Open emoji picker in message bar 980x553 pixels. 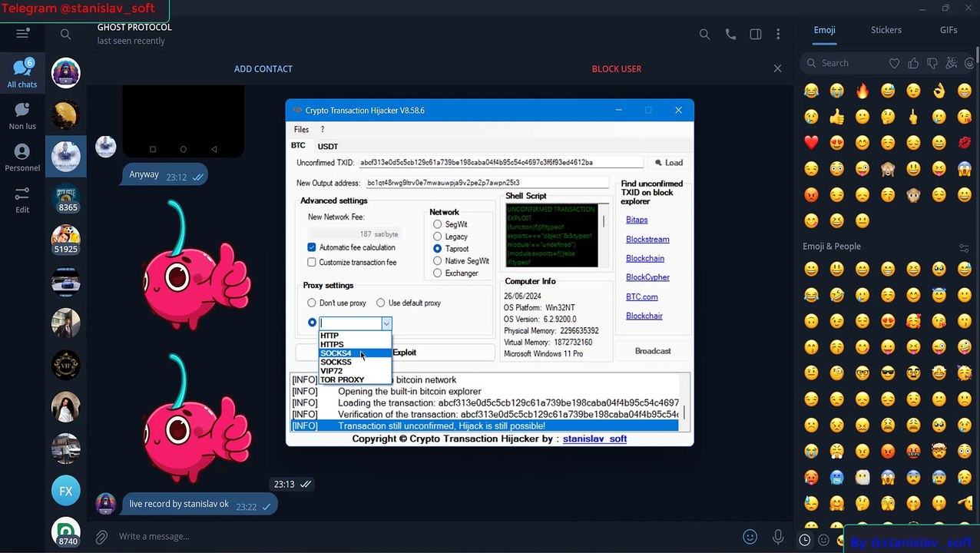750,537
